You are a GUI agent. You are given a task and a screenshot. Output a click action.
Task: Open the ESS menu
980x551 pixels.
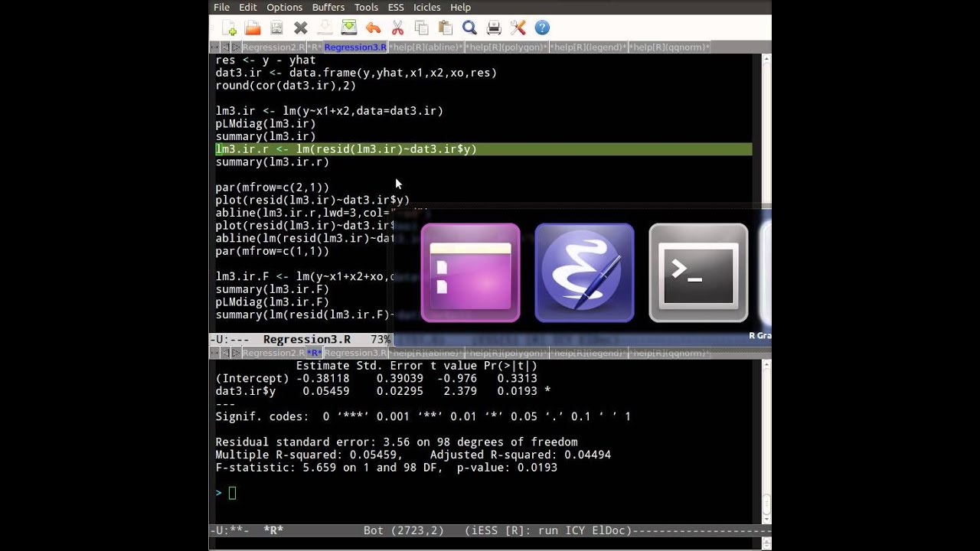(x=396, y=7)
